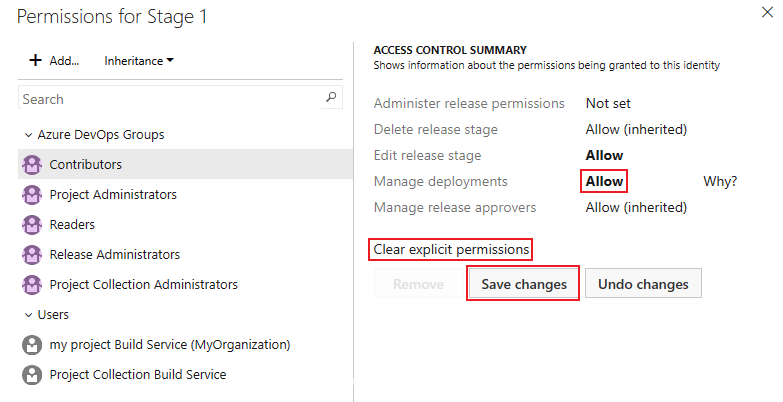The image size is (783, 402).
Task: Click the Clear explicit permissions link
Action: pyautogui.click(x=451, y=249)
